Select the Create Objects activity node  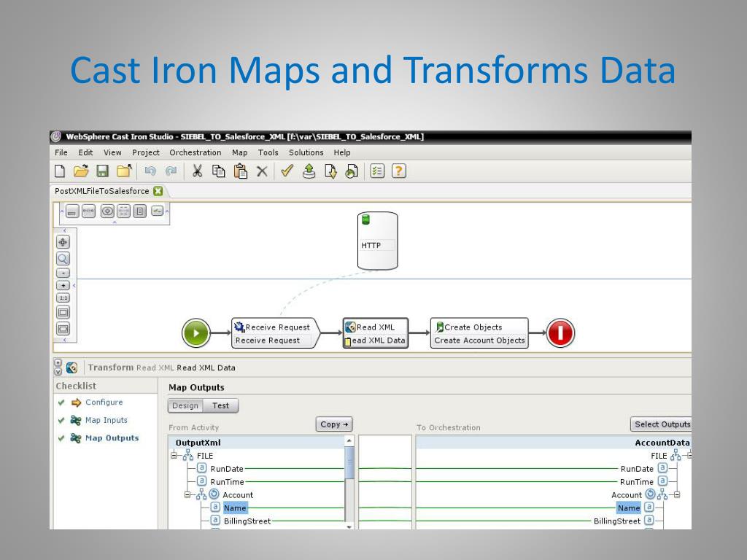point(479,333)
